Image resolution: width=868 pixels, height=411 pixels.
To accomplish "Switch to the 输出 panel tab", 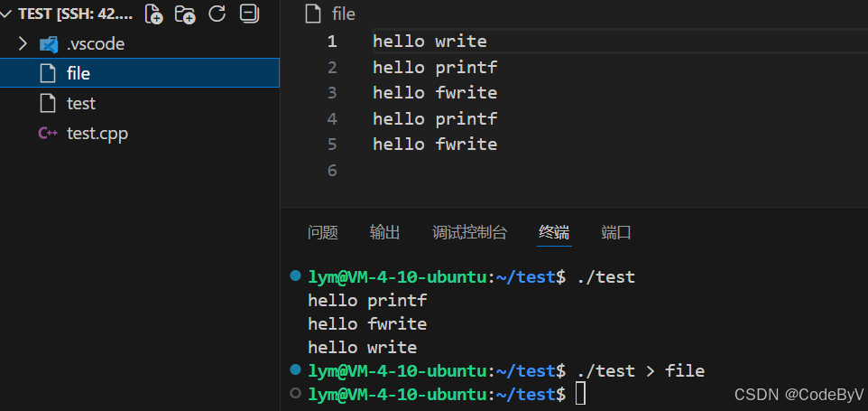I will 384,232.
